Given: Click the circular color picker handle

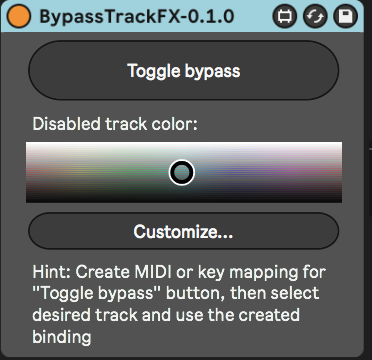Looking at the screenshot, I should pos(181,172).
